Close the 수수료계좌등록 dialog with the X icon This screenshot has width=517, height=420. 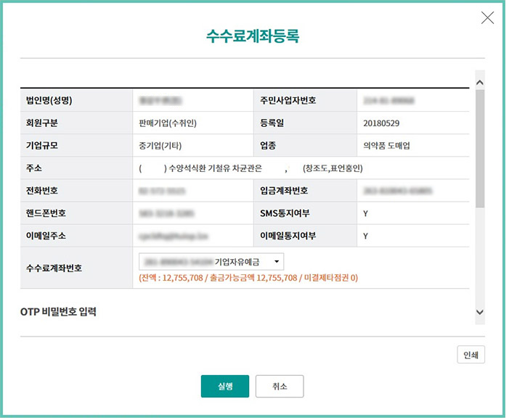(487, 18)
